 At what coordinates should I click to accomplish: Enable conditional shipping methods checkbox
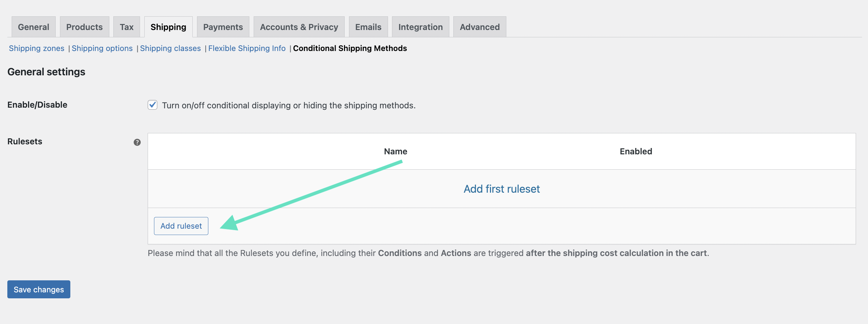[x=153, y=105]
